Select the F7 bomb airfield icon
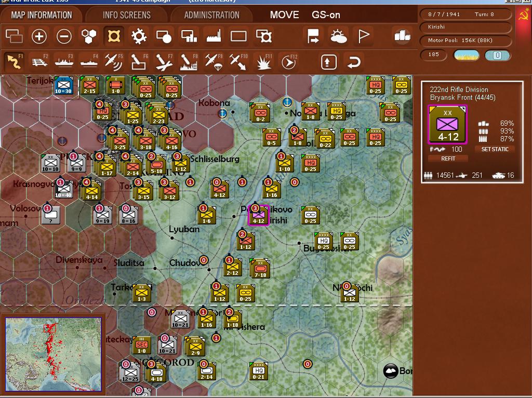532x398 pixels. (164, 62)
